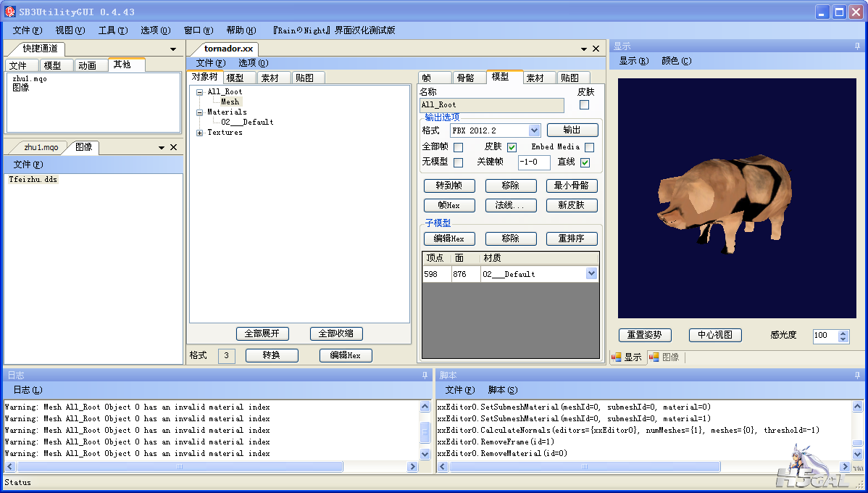Click the pin icon on 脚本 panel
The image size is (868, 493).
pos(857,375)
